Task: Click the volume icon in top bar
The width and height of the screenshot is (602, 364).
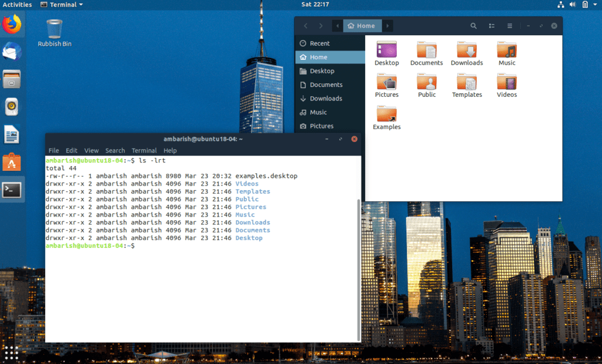Action: [x=573, y=5]
